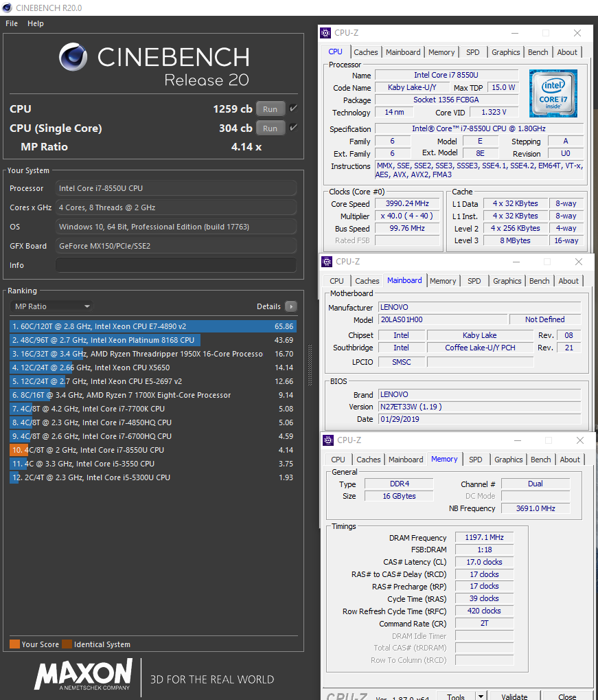
Task: Switch to the Graphics tab in CPU-Z
Action: [505, 52]
